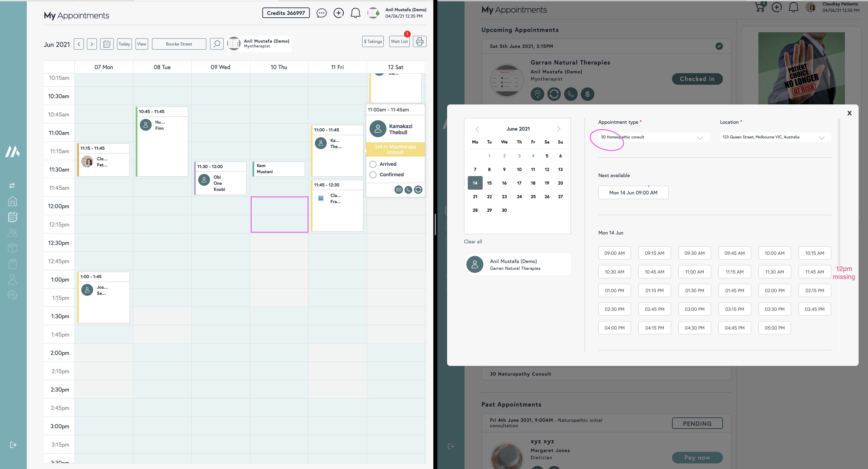Open the calendar search magnifier icon

tap(217, 44)
